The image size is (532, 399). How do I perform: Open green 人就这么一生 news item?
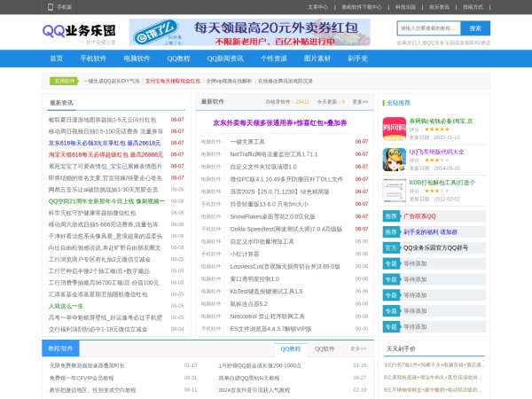coord(66,306)
